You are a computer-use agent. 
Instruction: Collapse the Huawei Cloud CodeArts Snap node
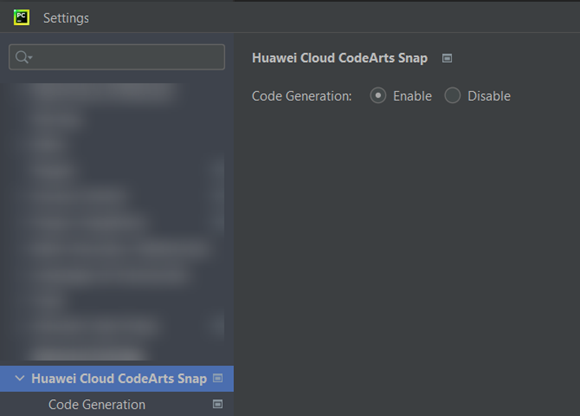(x=19, y=378)
